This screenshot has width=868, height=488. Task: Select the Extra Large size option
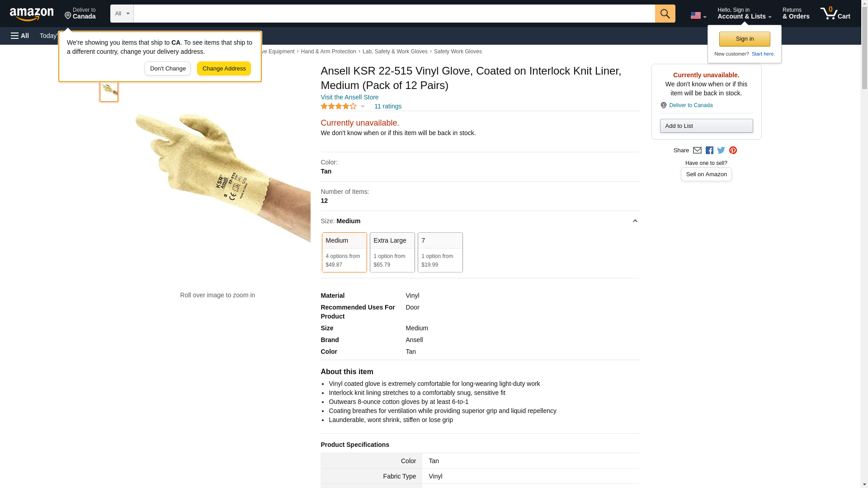[392, 252]
